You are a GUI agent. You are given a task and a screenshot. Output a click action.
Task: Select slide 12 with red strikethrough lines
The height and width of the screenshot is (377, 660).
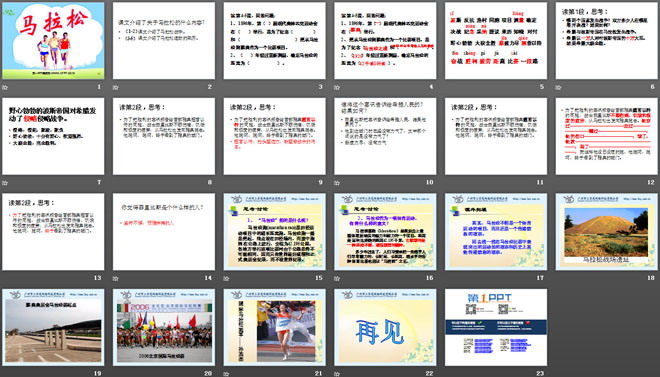pos(607,136)
